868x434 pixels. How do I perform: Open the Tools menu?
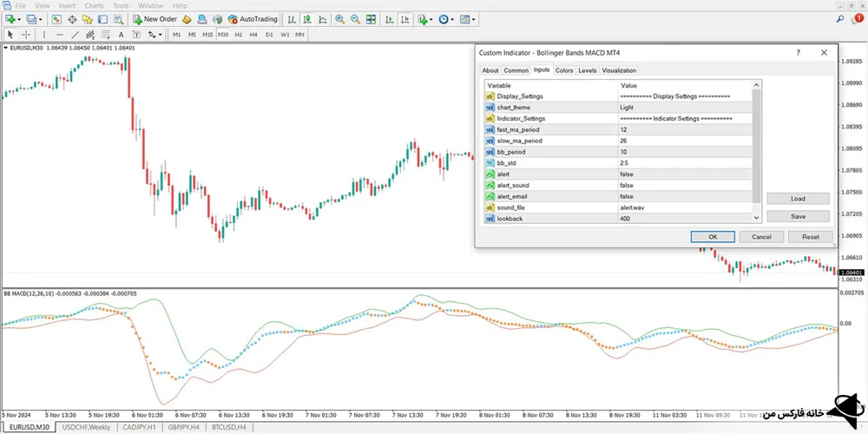coord(121,5)
